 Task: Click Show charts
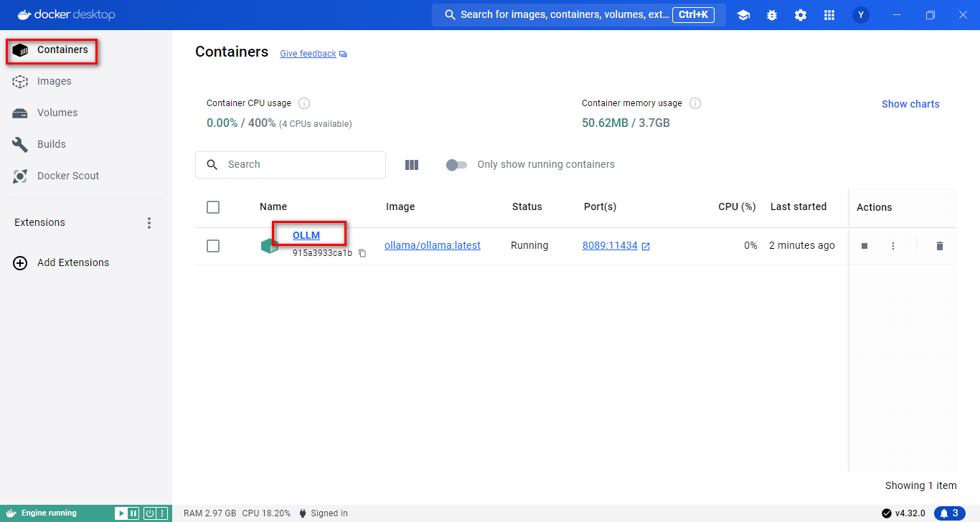click(910, 104)
